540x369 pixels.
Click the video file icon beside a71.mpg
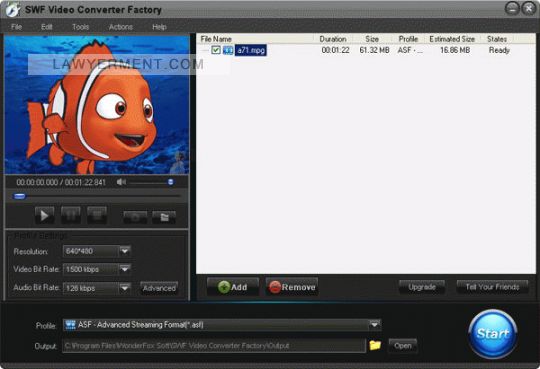coord(228,50)
